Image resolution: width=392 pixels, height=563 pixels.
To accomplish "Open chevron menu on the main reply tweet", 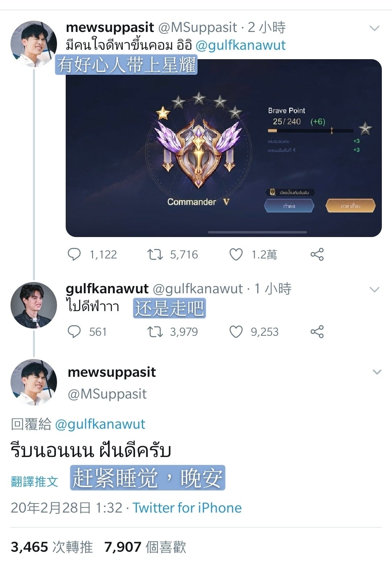I will coord(377,372).
